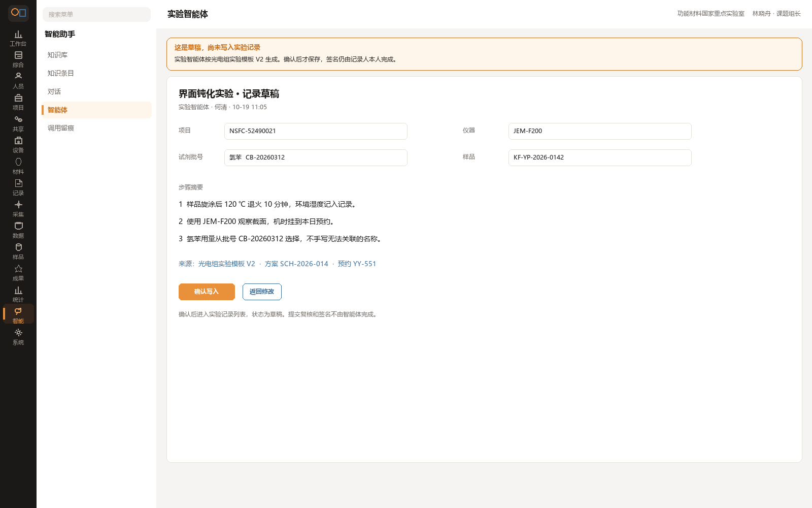Viewport: 812px width, 508px height.
Task: Open the 共享 sharing icon
Action: click(18, 123)
